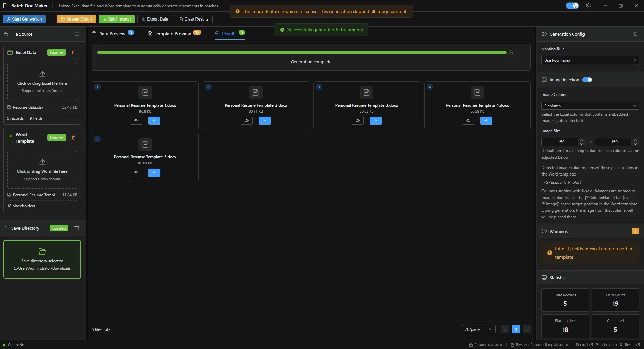Click the Clear Results button
The height and width of the screenshot is (349, 644).
194,19
